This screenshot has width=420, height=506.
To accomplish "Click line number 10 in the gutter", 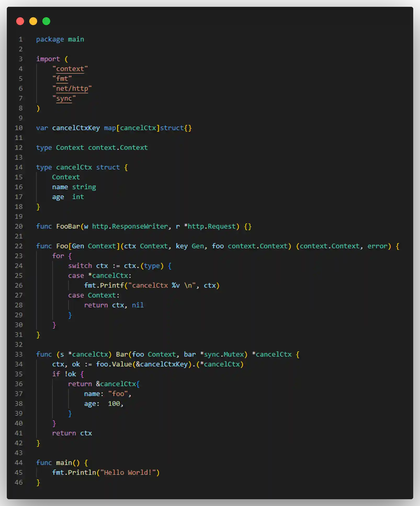I will (19, 128).
